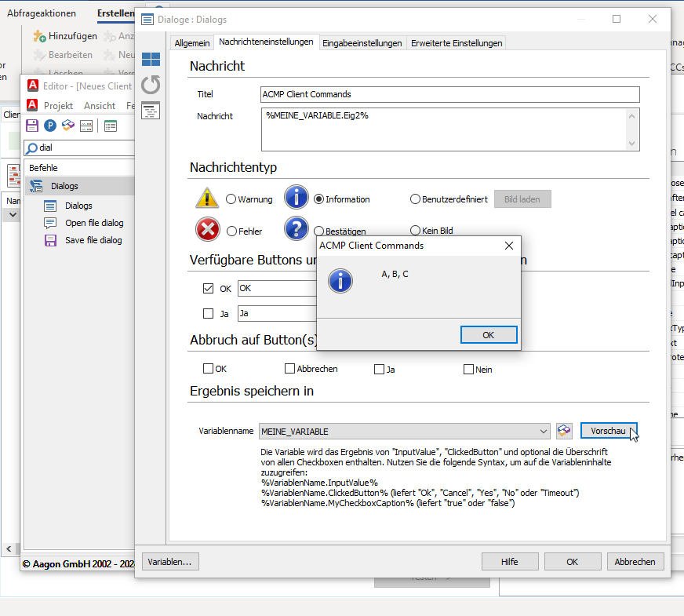Expand the chevron below Nan column

[x=13, y=215]
